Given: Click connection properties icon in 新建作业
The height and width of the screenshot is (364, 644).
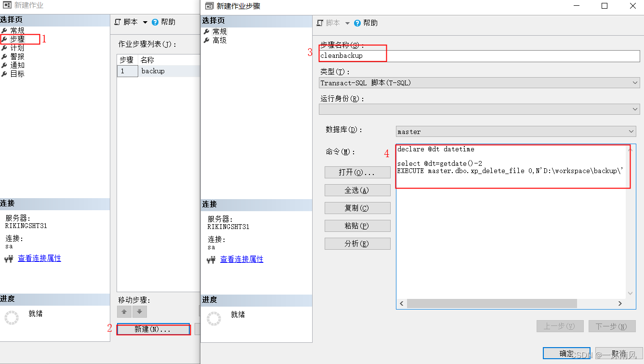Looking at the screenshot, I should (9, 259).
